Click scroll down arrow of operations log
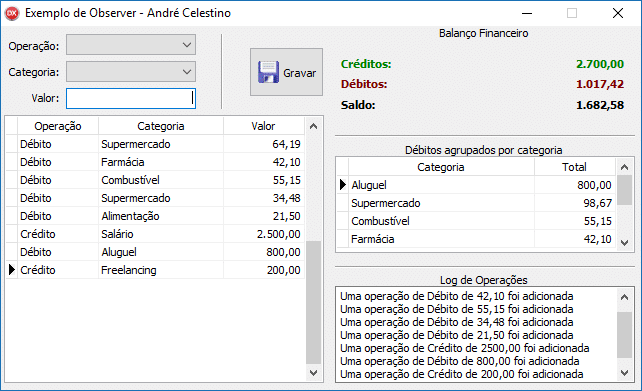Image resolution: width=642 pixels, height=391 pixels. pyautogui.click(x=624, y=373)
